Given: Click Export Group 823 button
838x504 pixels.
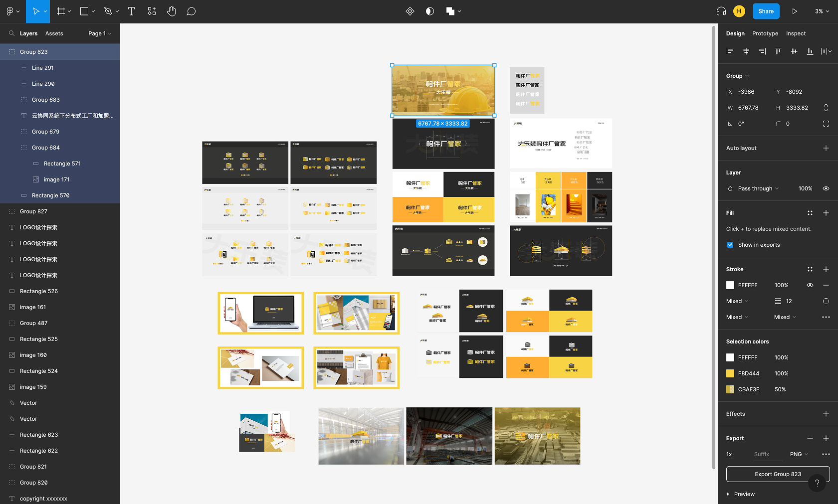Looking at the screenshot, I should click(x=778, y=474).
